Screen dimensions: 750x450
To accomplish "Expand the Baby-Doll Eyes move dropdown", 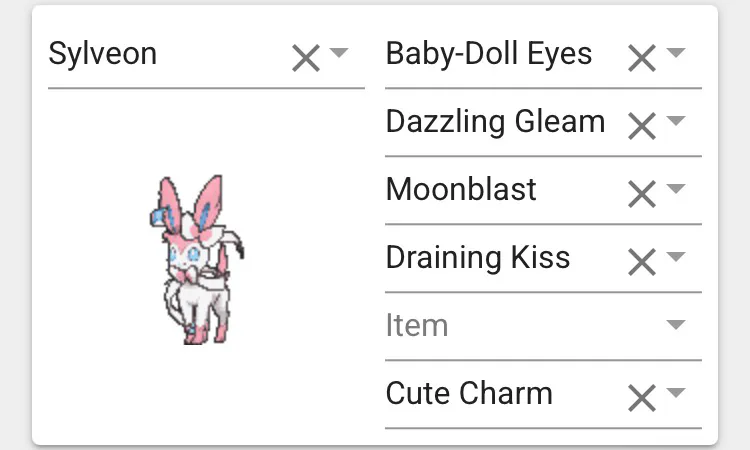I will [676, 54].
